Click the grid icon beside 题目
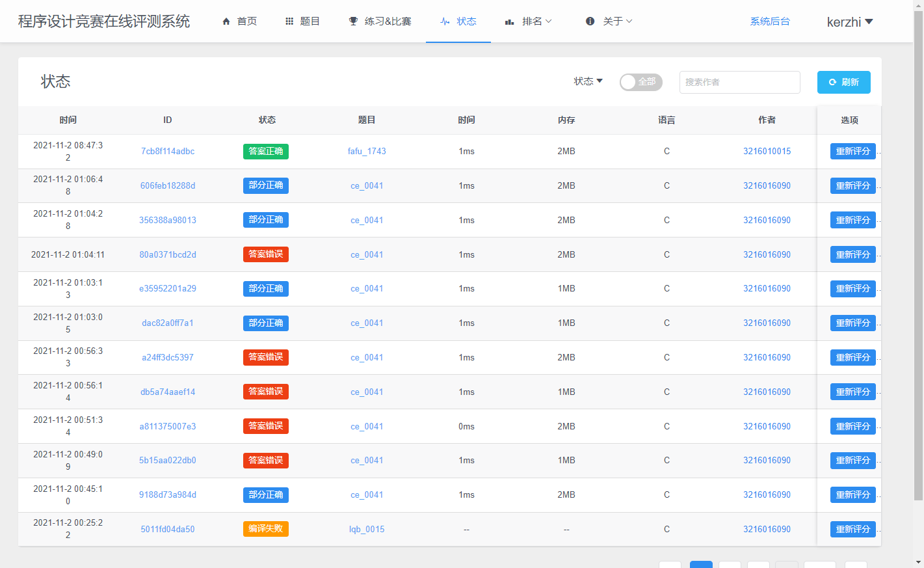The height and width of the screenshot is (568, 924). [x=289, y=21]
